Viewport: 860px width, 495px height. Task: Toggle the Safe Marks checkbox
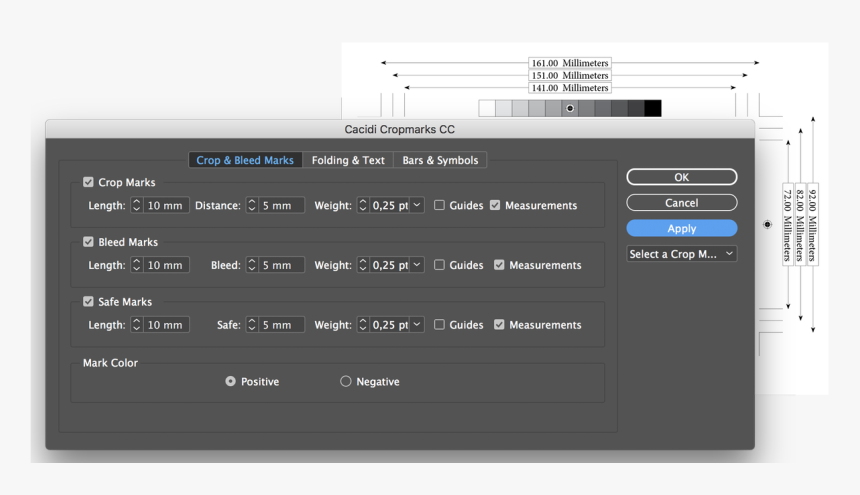[88, 301]
